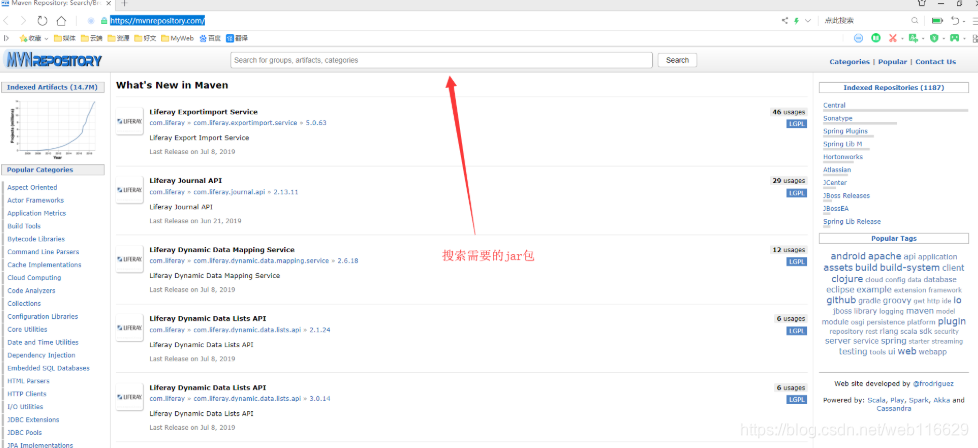Image resolution: width=978 pixels, height=448 pixels.
Task: Click version 2.13.11 link
Action: click(x=286, y=192)
